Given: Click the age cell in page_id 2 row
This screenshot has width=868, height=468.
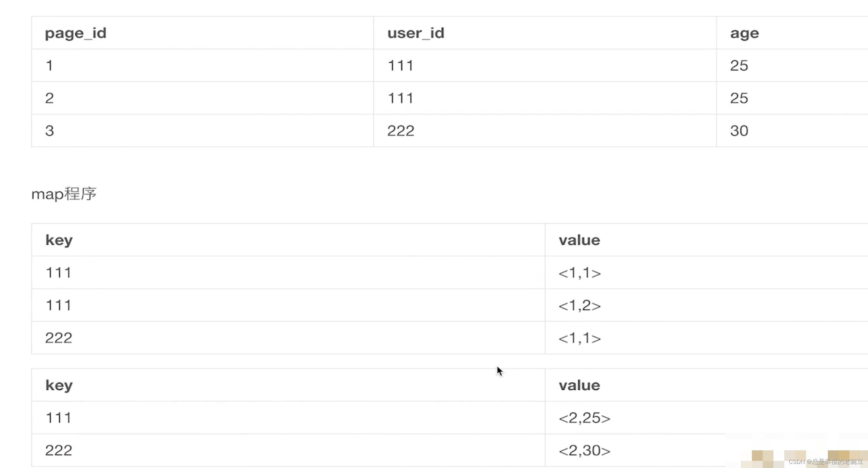Looking at the screenshot, I should pos(739,98).
